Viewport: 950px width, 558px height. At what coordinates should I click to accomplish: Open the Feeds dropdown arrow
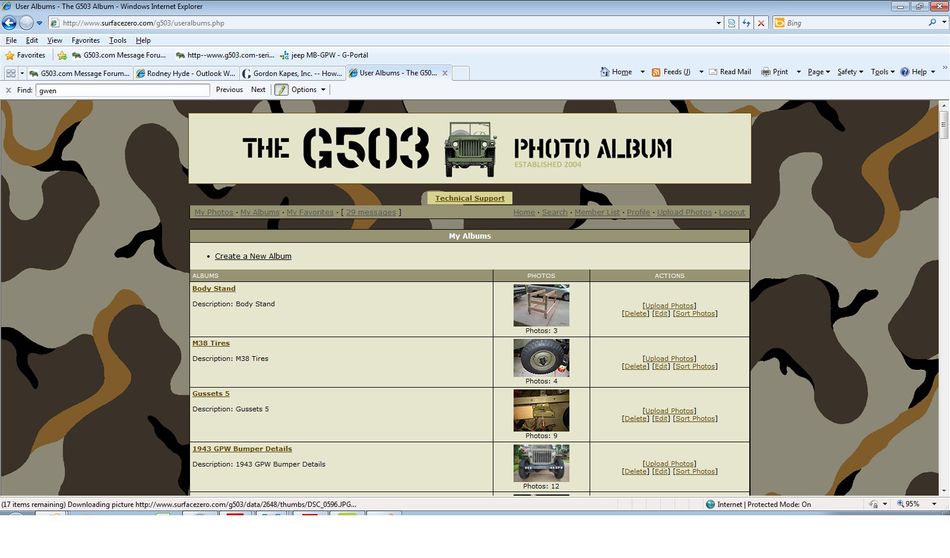(701, 71)
